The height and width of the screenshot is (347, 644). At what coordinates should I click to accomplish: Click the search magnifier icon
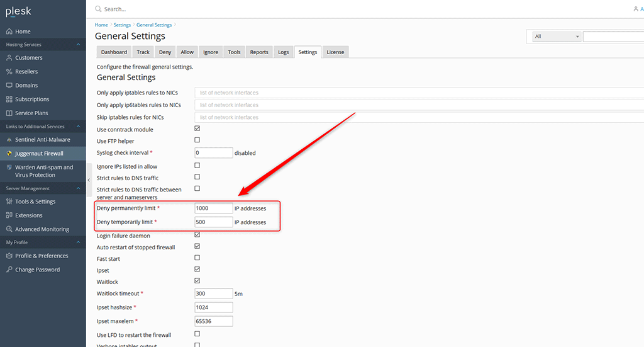click(98, 9)
